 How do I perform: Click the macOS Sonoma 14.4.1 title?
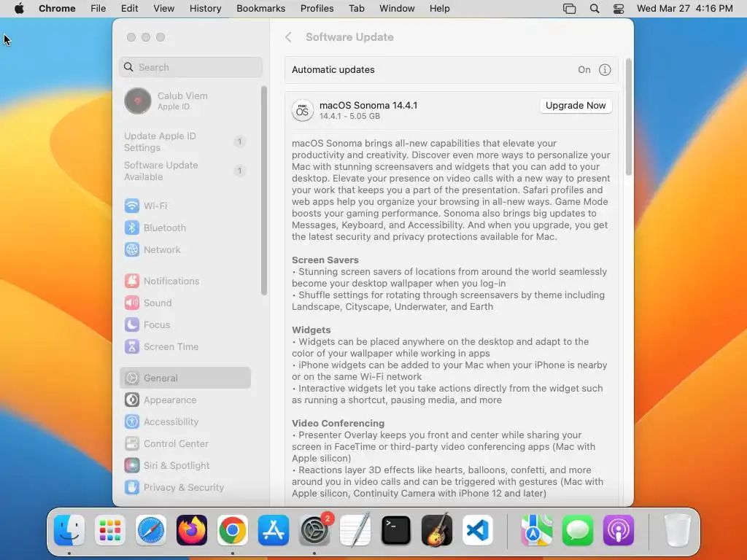(368, 105)
